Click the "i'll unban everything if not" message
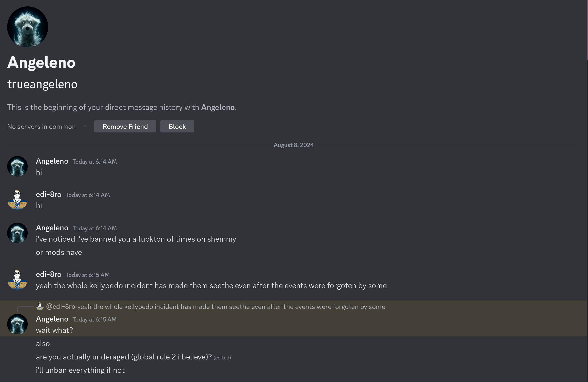The width and height of the screenshot is (588, 382). point(80,370)
